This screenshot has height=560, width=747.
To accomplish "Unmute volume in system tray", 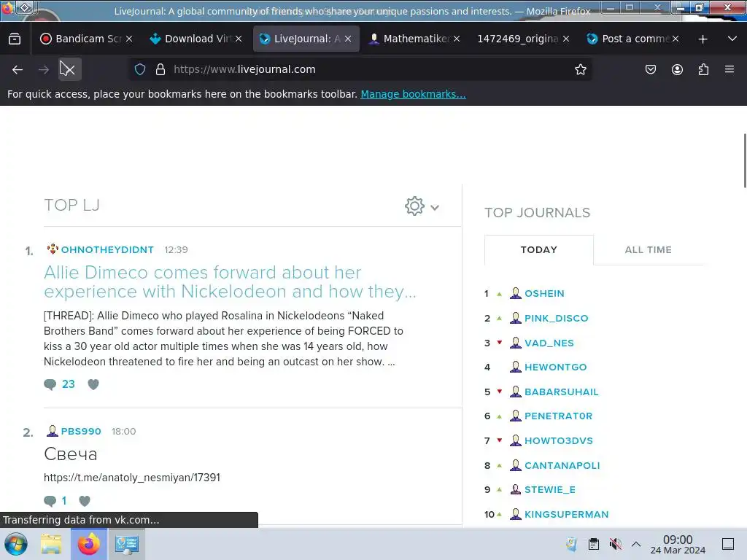I will point(615,544).
